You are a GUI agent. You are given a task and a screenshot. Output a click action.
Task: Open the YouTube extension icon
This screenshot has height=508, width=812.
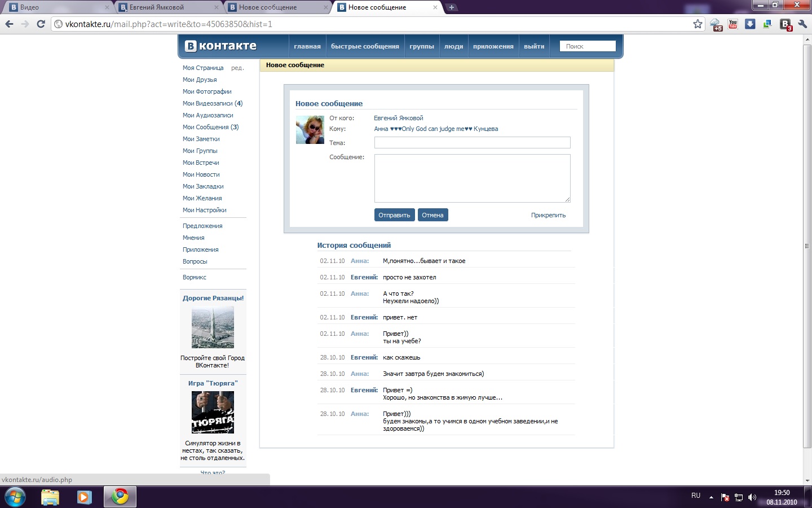click(x=733, y=24)
